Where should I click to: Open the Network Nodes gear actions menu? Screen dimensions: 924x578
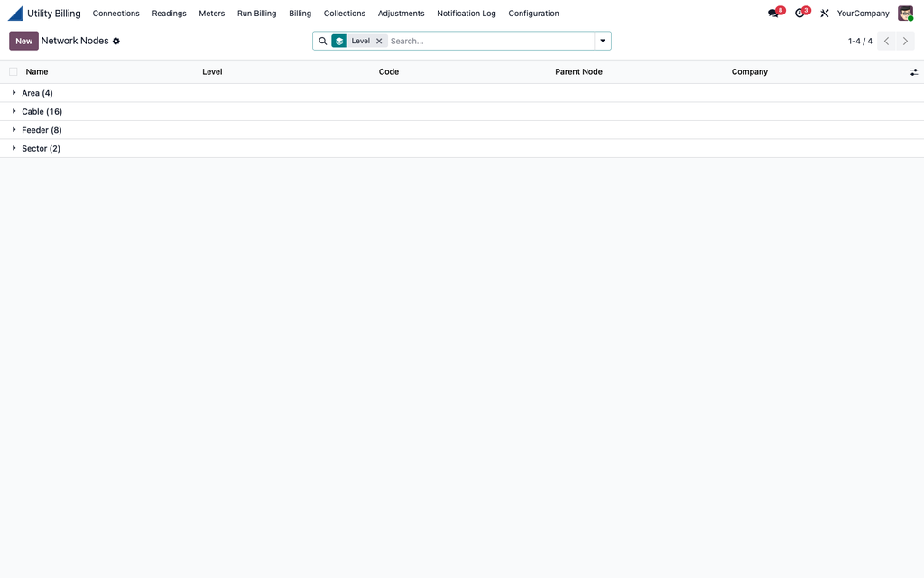[116, 42]
